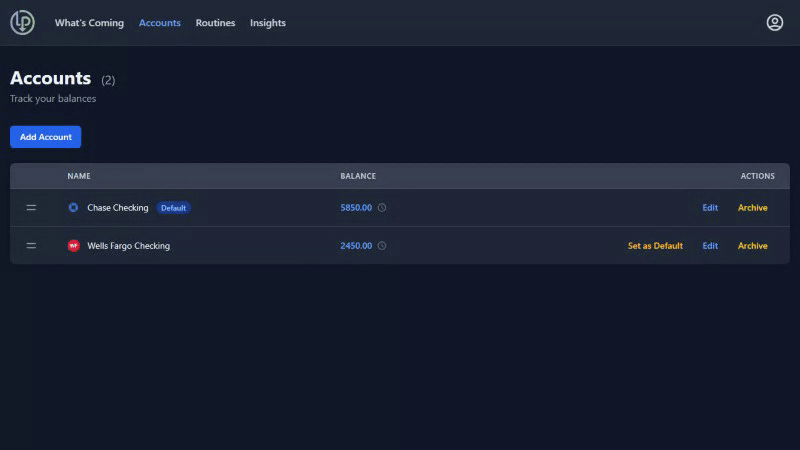Click the BALANCE column header
The height and width of the screenshot is (450, 800).
(358, 176)
